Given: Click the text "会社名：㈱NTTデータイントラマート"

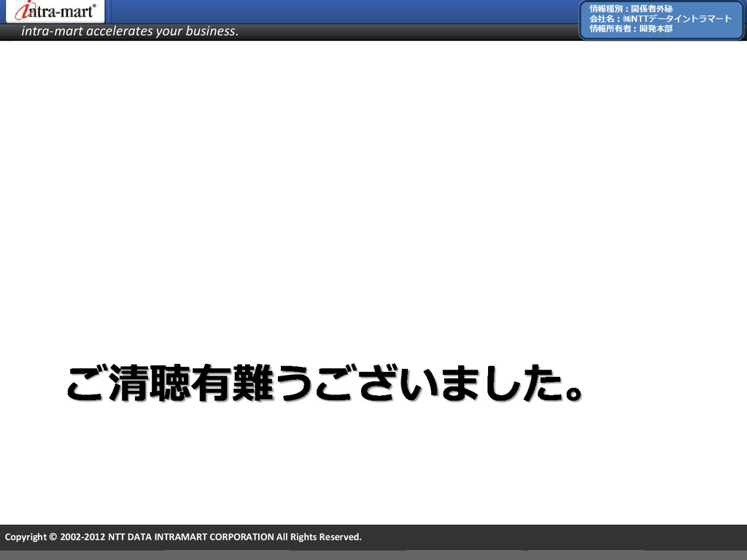Looking at the screenshot, I should click(x=660, y=18).
